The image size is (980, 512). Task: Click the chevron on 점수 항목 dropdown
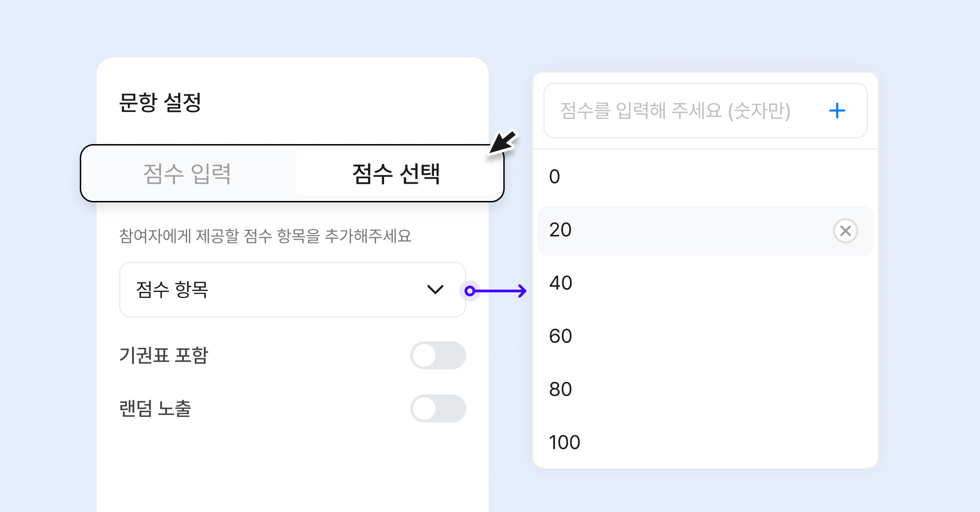coord(435,290)
